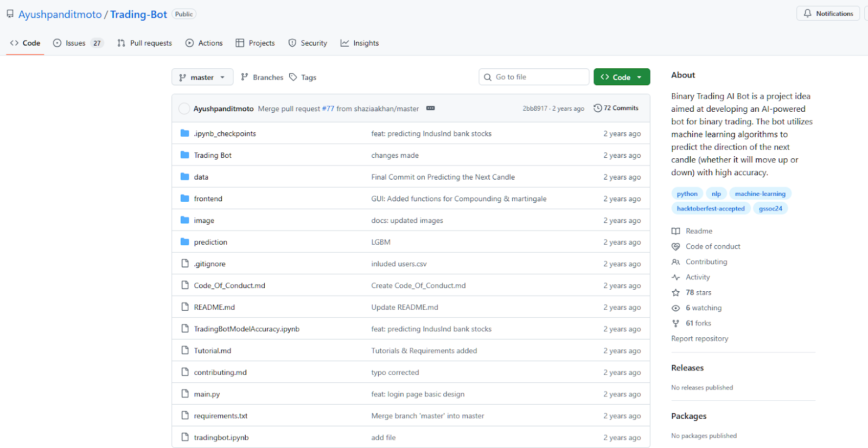Expand the commit message ellipsis

430,108
